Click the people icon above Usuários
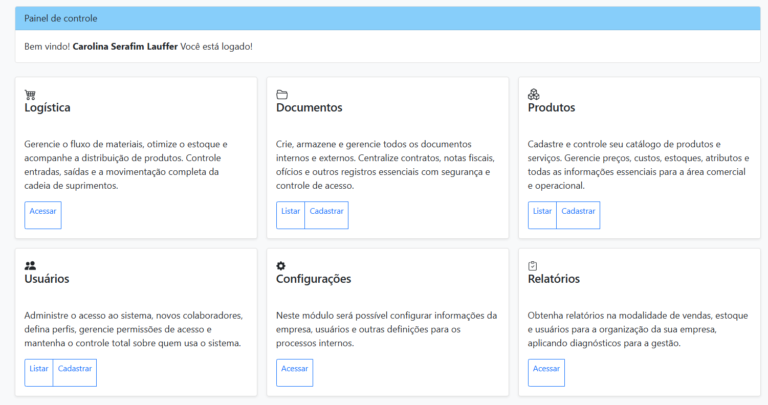This screenshot has width=768, height=405. [x=30, y=266]
